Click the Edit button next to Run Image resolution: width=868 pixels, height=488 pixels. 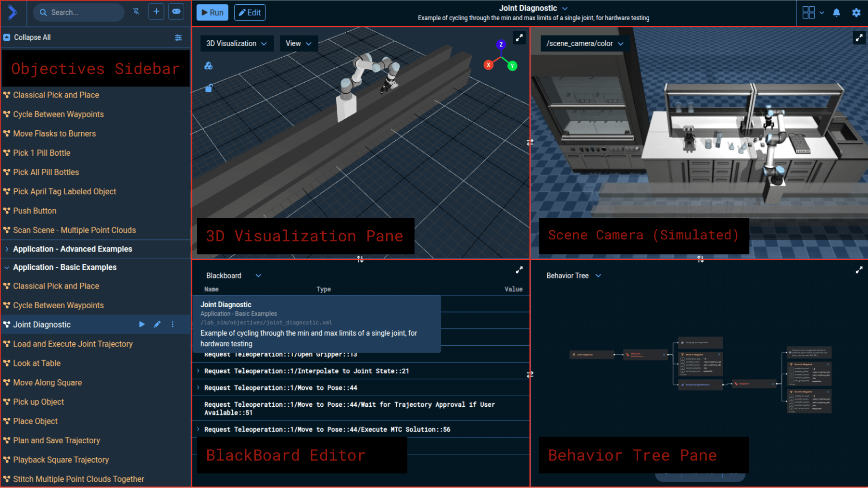250,13
